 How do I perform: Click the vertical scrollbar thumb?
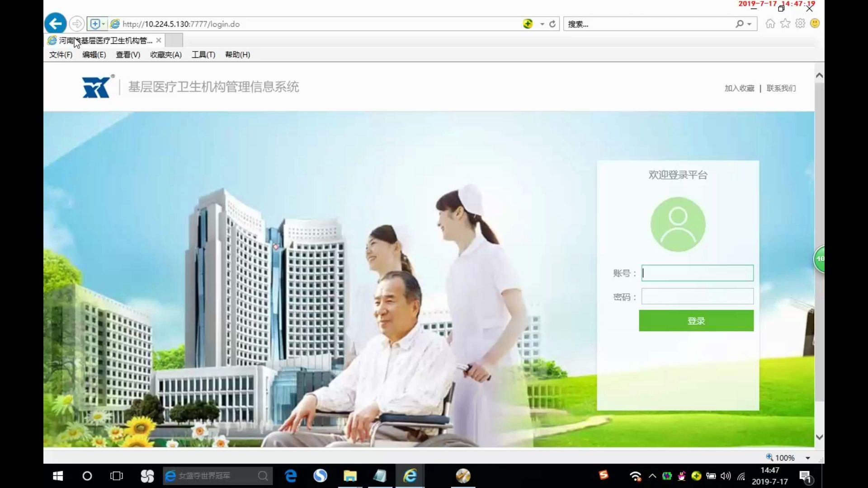(x=819, y=242)
